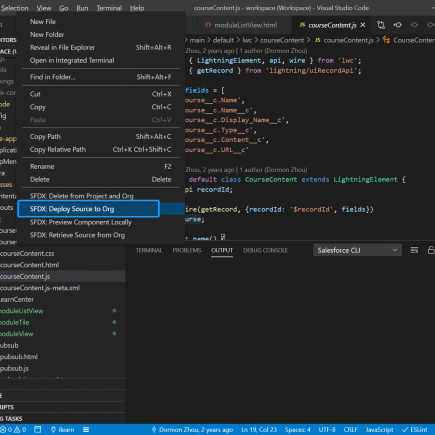Open courseContent.js-meta.xml in explorer
The height and width of the screenshot is (435, 435).
62,288
